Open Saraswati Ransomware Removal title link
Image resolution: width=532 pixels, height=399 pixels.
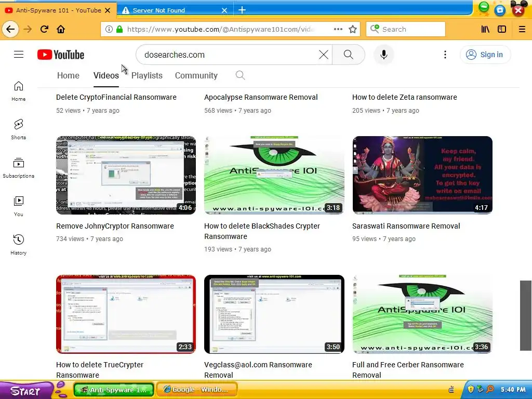click(406, 226)
